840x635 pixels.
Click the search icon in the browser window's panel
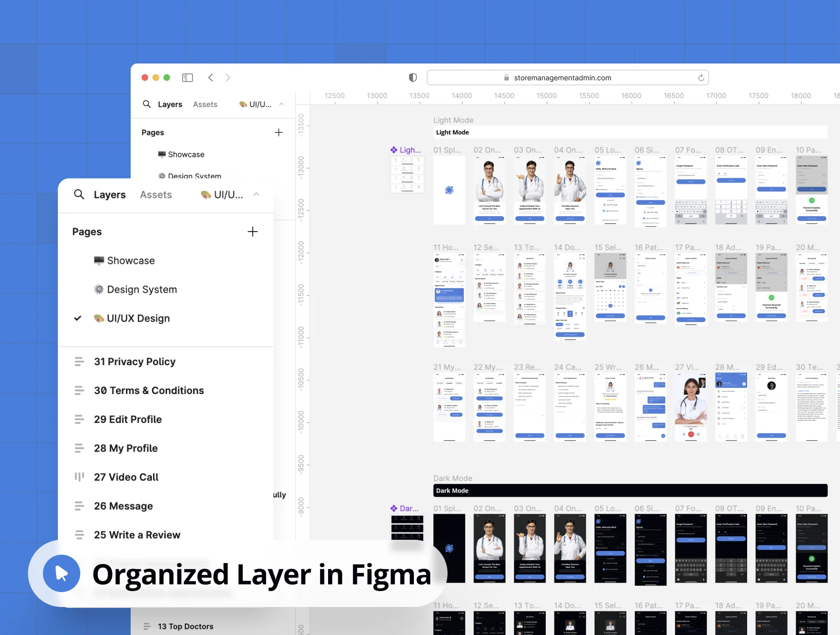[147, 104]
